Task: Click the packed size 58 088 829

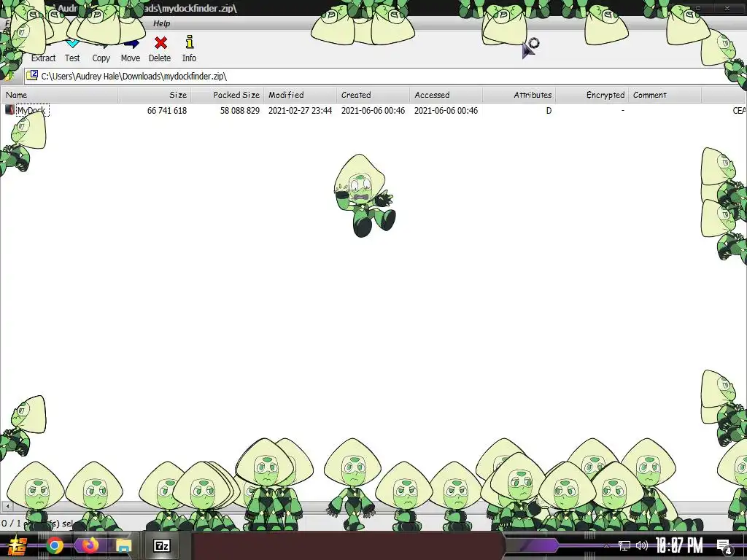Action: pos(239,111)
